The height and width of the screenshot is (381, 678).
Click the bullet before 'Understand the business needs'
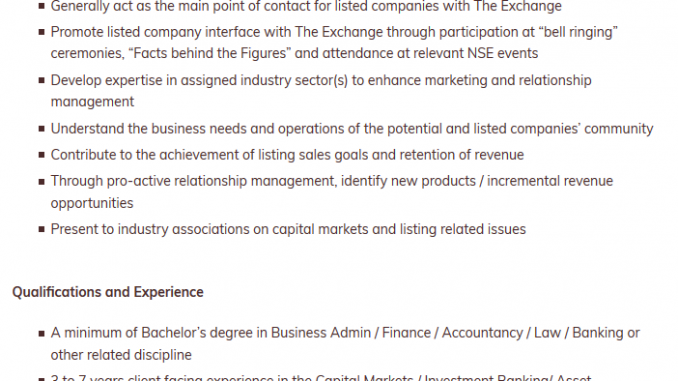click(x=42, y=129)
